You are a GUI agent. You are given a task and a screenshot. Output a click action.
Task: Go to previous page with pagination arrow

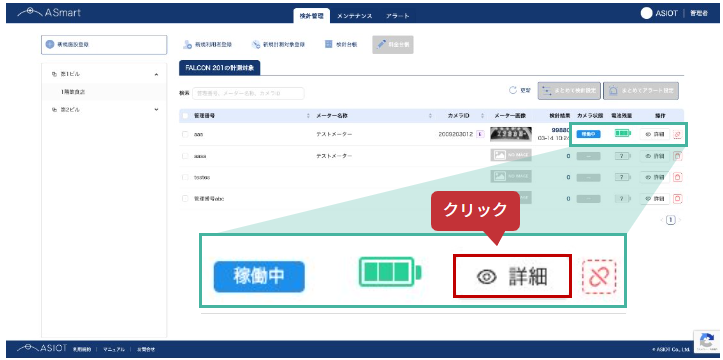(x=662, y=220)
